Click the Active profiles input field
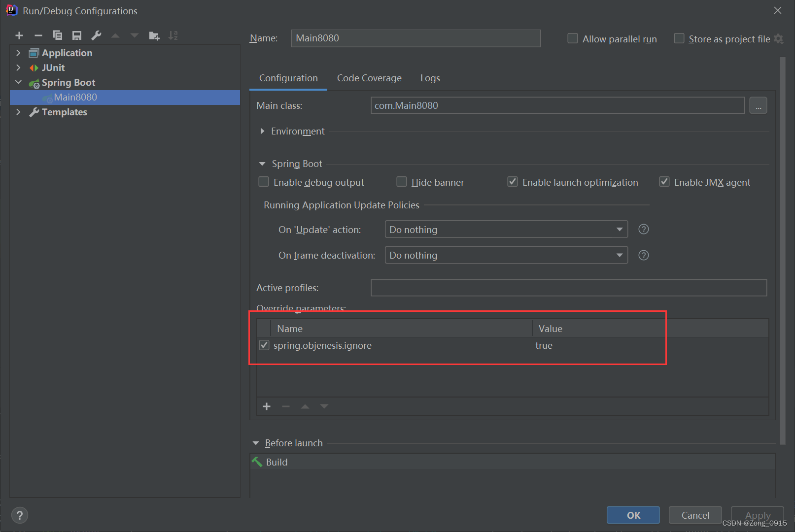This screenshot has width=795, height=532. click(569, 288)
